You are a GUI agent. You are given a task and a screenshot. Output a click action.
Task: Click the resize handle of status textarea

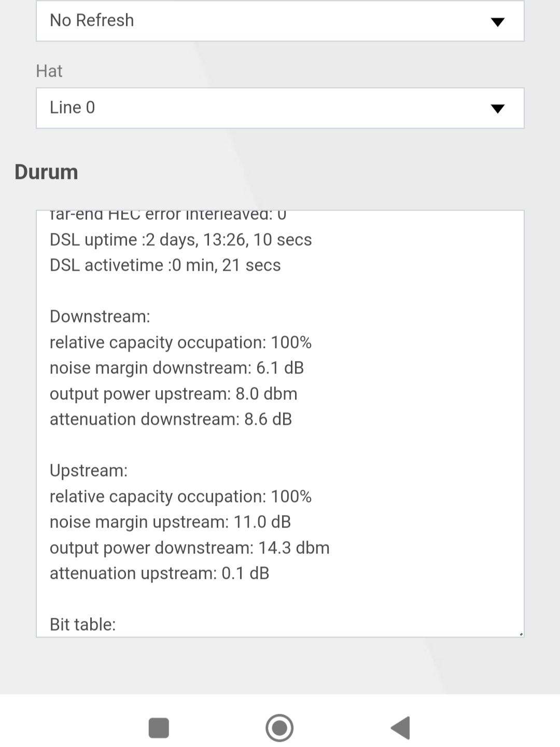(x=521, y=633)
